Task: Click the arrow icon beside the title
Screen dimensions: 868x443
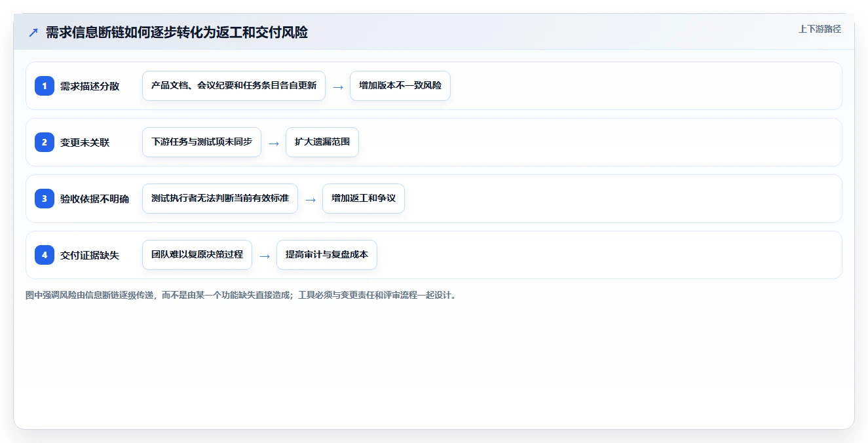Action: pos(33,32)
